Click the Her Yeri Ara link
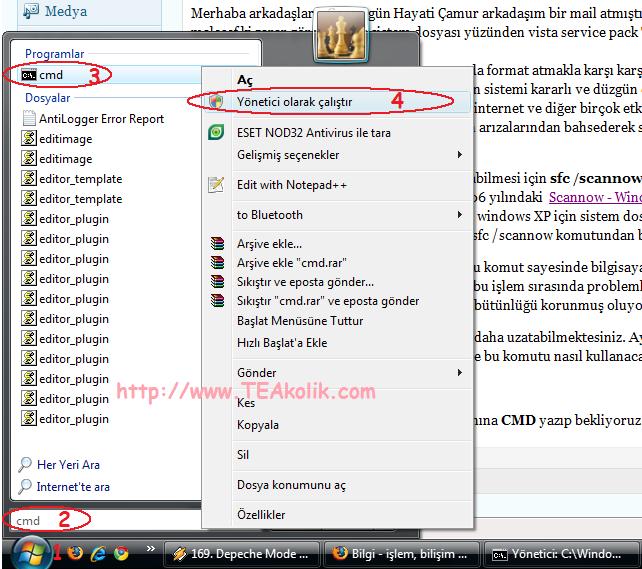This screenshot has width=642, height=569. pos(68,465)
